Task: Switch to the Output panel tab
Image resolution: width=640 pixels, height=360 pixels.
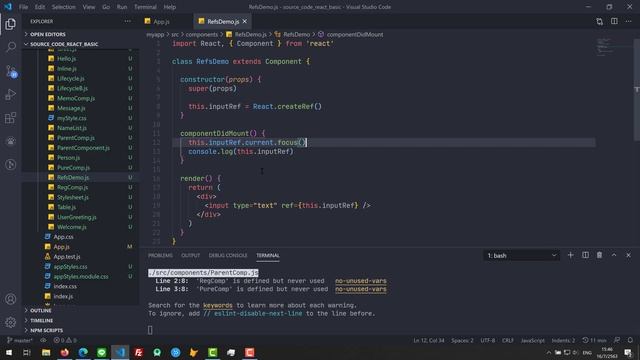Action: pos(191,256)
